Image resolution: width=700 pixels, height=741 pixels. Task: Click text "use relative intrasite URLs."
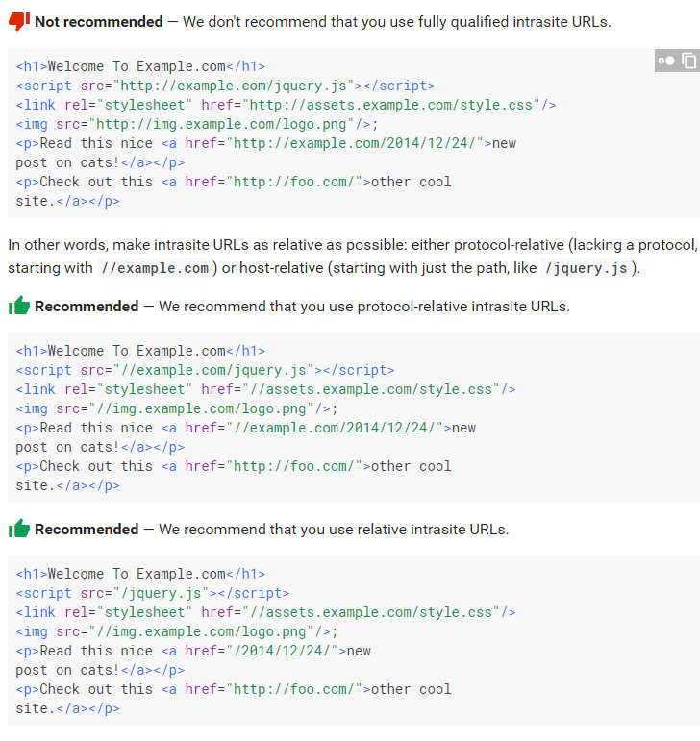point(419,530)
